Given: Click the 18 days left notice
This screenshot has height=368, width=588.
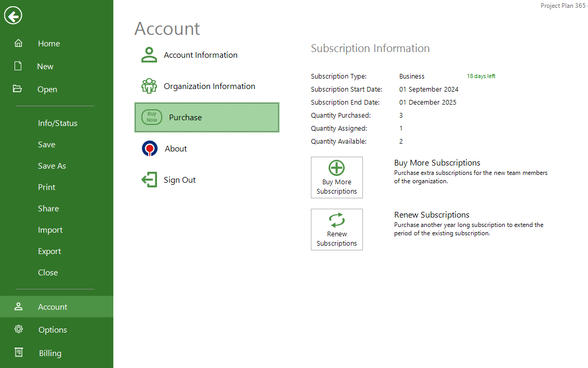Looking at the screenshot, I should click(x=481, y=76).
